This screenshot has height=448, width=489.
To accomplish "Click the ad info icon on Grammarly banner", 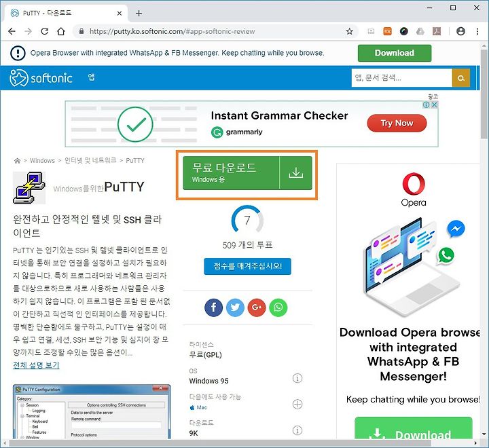I will point(427,105).
